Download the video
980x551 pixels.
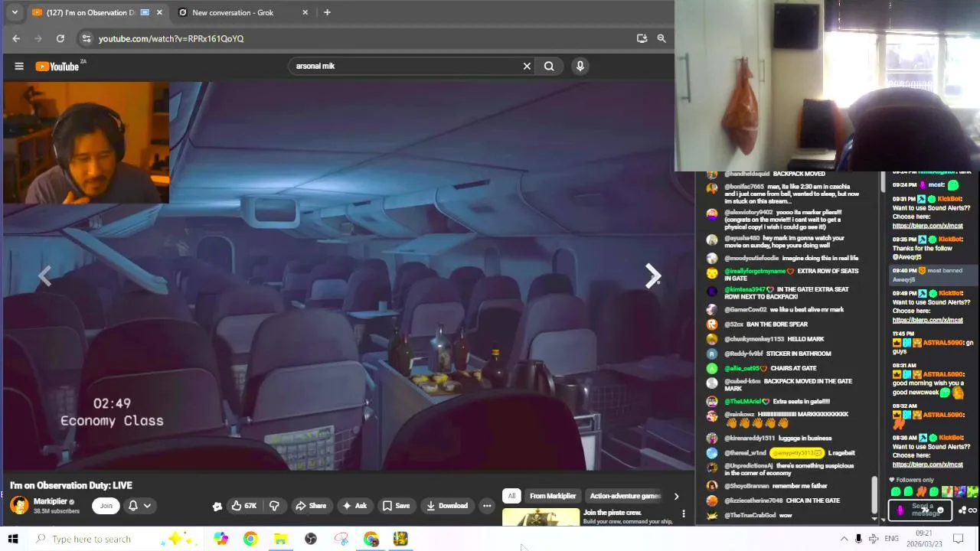click(447, 505)
